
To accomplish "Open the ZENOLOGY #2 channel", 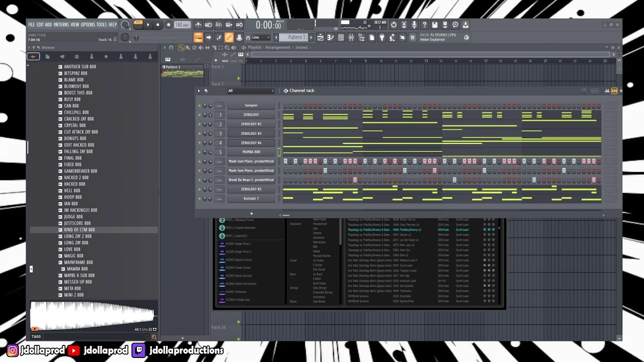I will (x=251, y=124).
